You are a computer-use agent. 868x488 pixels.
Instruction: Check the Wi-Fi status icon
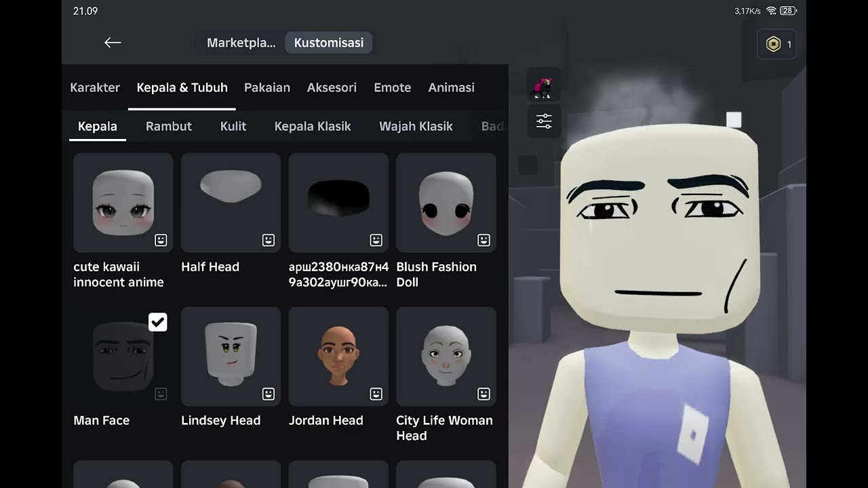771,11
